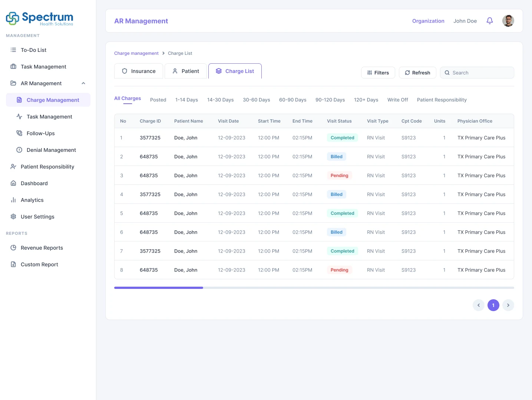Click the Charge Management document icon
The width and height of the screenshot is (532, 400).
19,100
